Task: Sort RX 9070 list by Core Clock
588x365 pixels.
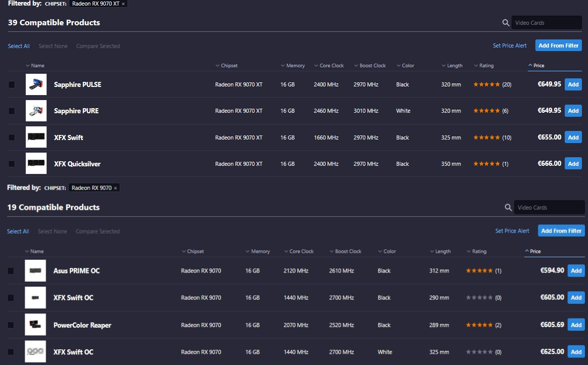Action: pyautogui.click(x=299, y=251)
